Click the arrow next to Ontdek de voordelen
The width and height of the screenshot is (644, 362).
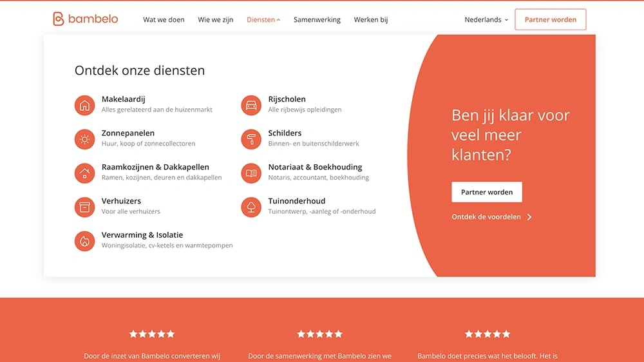click(x=529, y=217)
